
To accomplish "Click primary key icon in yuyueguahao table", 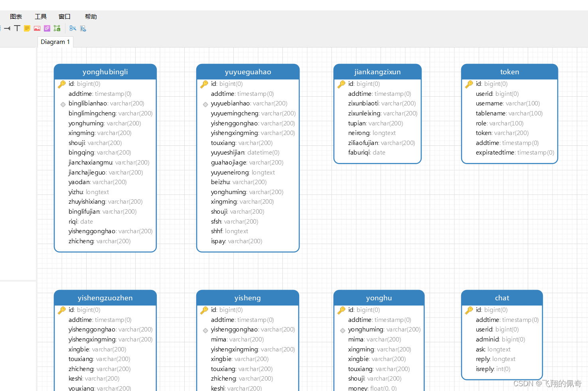I will click(204, 84).
